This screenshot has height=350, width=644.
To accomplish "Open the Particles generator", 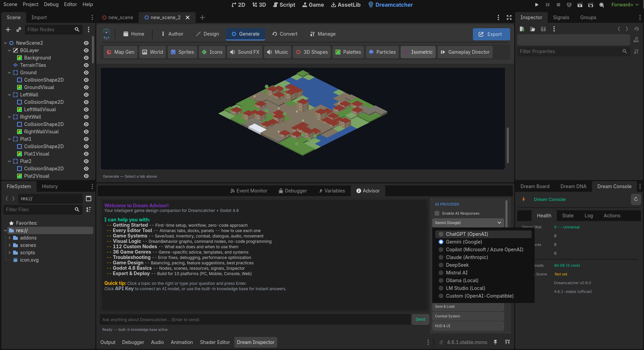I will 382,52.
